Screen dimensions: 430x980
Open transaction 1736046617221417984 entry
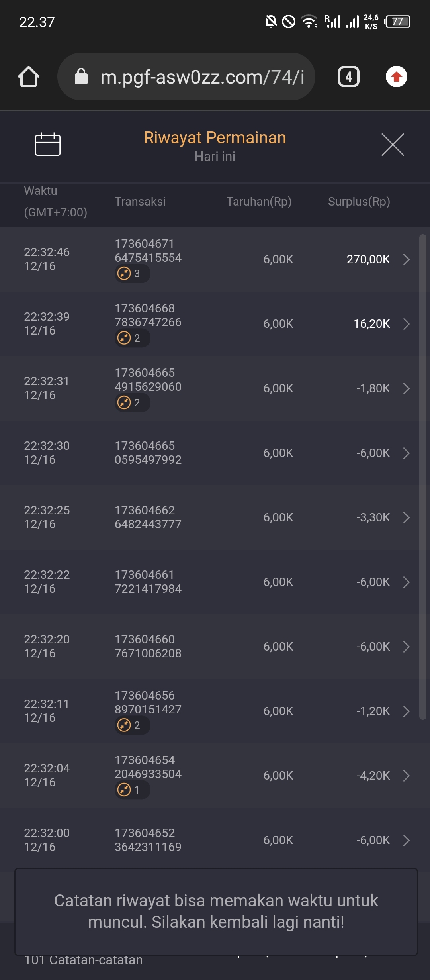tap(148, 582)
